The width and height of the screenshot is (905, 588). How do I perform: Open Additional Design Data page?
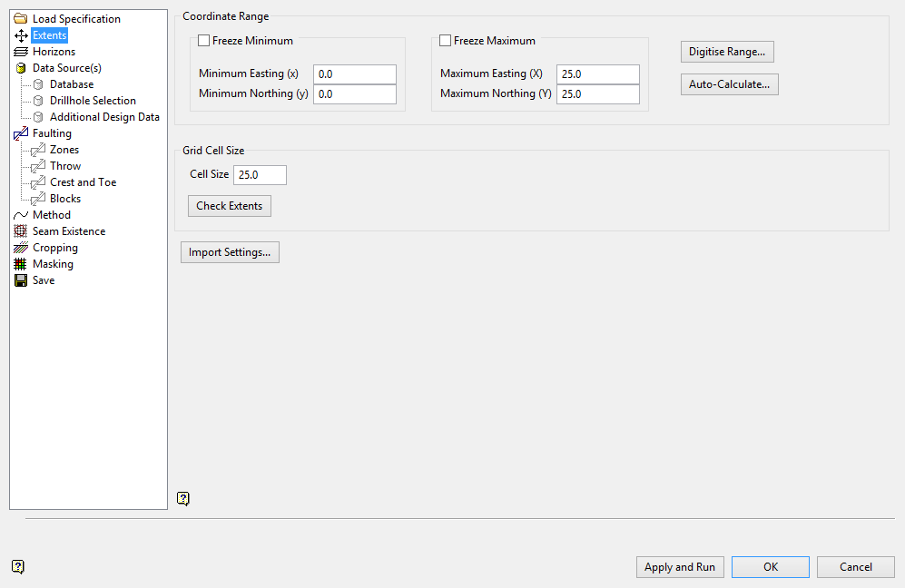(104, 117)
